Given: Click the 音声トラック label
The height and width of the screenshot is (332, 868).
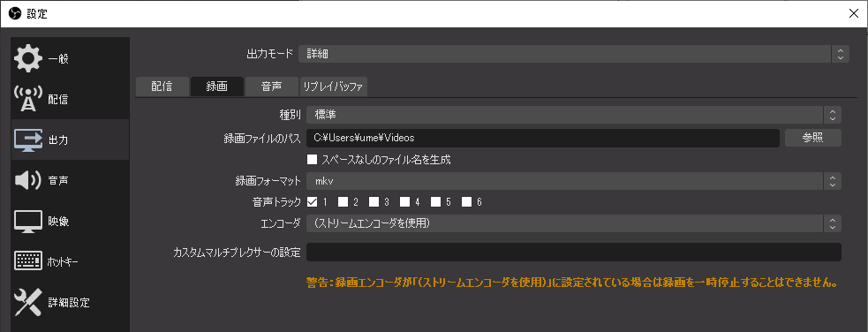Looking at the screenshot, I should (275, 201).
